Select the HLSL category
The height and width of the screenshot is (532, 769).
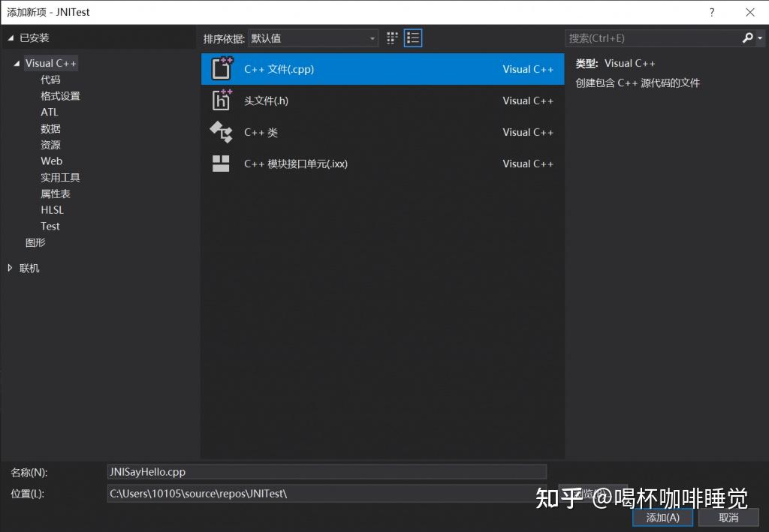coord(52,209)
